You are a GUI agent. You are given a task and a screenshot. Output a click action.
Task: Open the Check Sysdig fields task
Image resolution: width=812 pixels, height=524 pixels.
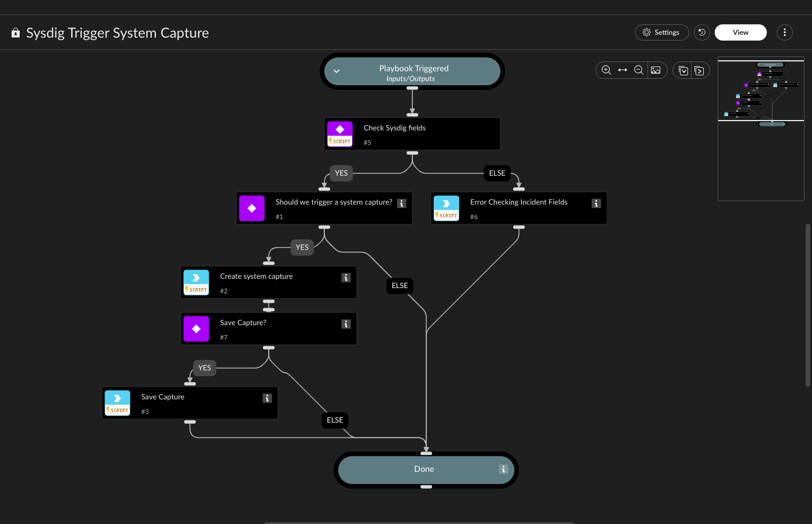(412, 134)
